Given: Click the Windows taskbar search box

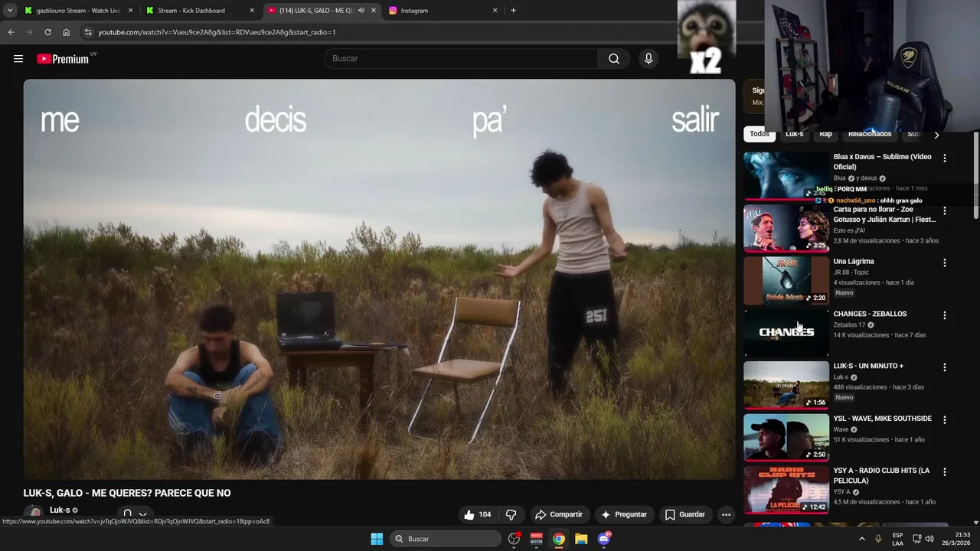Looking at the screenshot, I should pyautogui.click(x=447, y=539).
